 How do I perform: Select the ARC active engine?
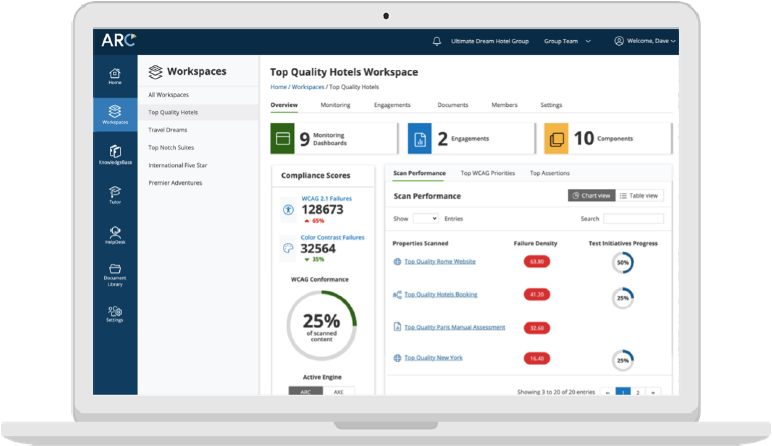306,392
